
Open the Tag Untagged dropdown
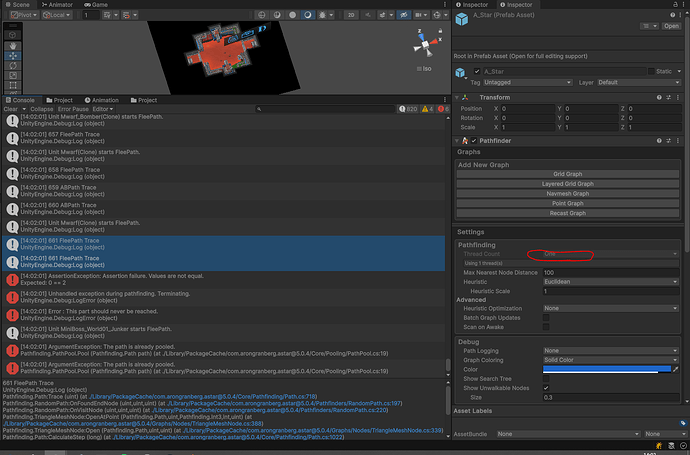[x=528, y=83]
